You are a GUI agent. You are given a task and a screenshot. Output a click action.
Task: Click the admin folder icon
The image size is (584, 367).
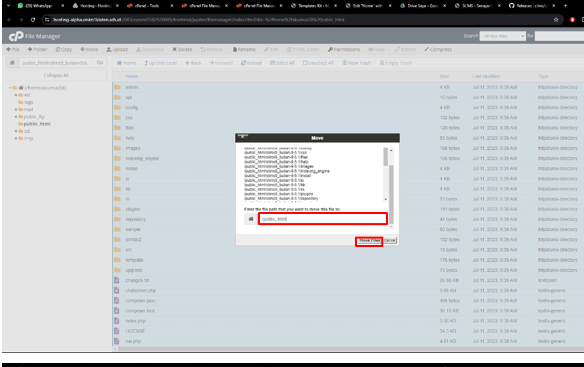(117, 87)
